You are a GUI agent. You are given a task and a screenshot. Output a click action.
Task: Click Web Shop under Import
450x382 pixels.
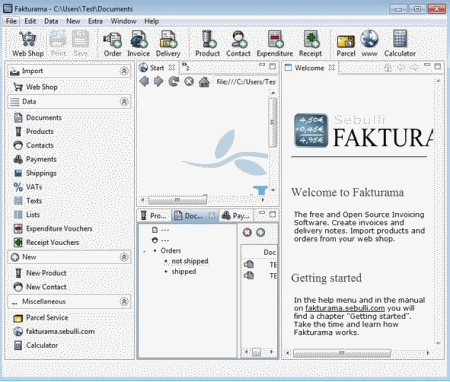[36, 87]
